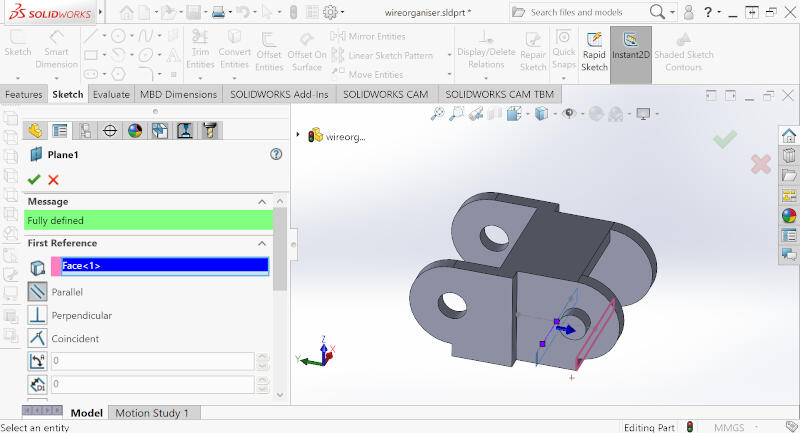
Task: Select the Parallel constraint option
Action: 38,292
